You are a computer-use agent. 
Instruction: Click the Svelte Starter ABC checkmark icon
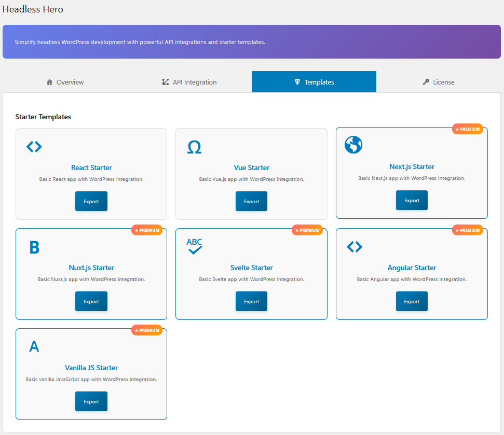pos(194,246)
